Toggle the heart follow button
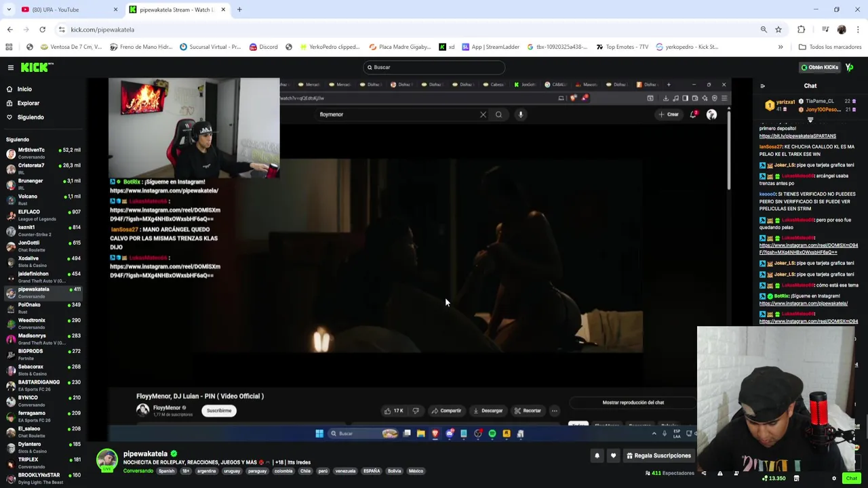868x488 pixels. click(613, 455)
